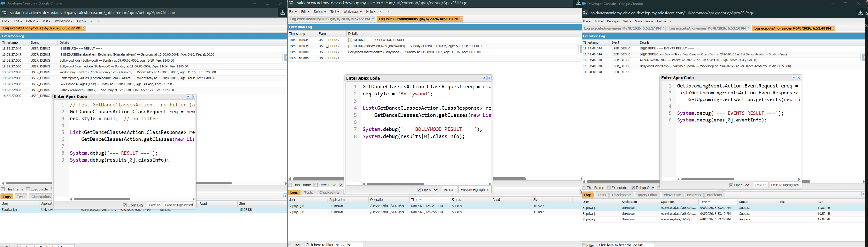Close the 6:52:27 PM log tab in right window
This screenshot has height=247, width=868.
point(663,28)
